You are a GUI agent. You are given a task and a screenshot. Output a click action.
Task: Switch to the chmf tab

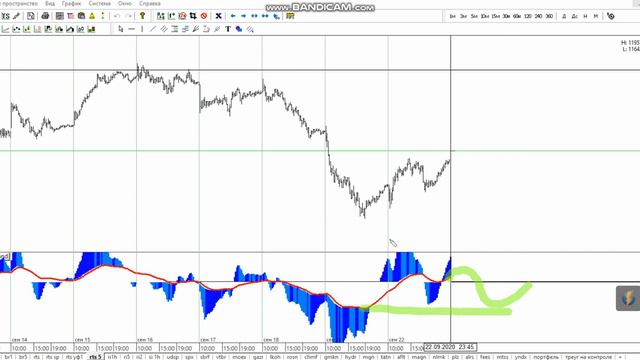pyautogui.click(x=311, y=357)
